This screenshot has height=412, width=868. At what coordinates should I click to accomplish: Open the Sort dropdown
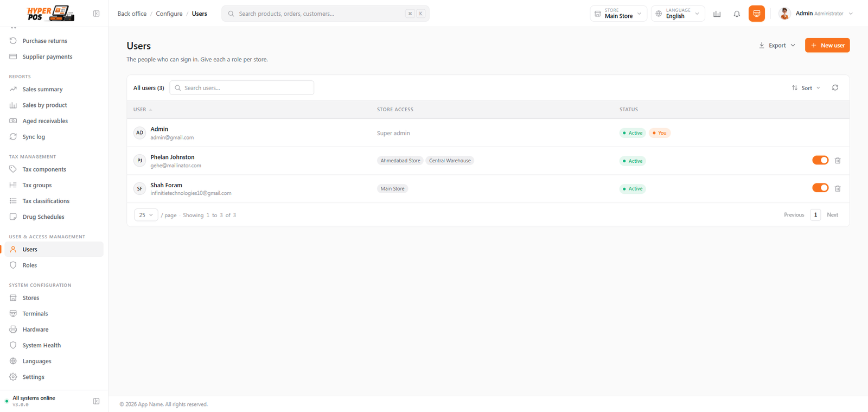pyautogui.click(x=806, y=88)
